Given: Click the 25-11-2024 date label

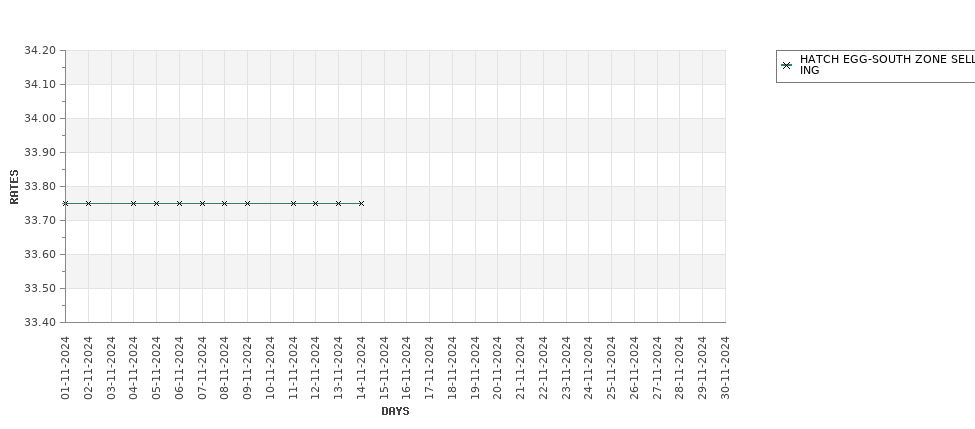Looking at the screenshot, I should [611, 367].
